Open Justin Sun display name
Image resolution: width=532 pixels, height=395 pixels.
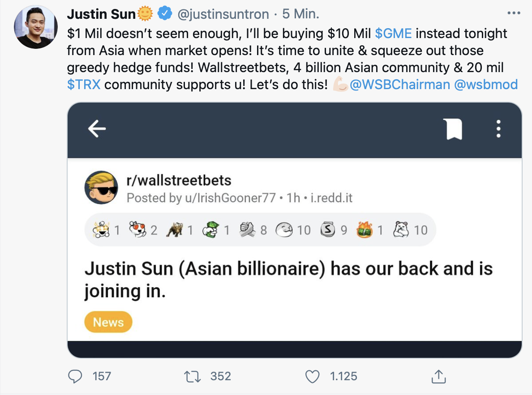[101, 14]
